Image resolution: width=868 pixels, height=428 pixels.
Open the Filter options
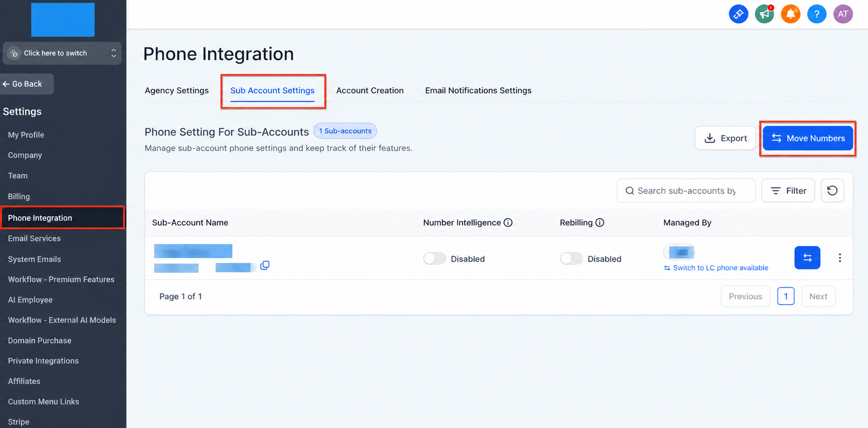(x=788, y=190)
